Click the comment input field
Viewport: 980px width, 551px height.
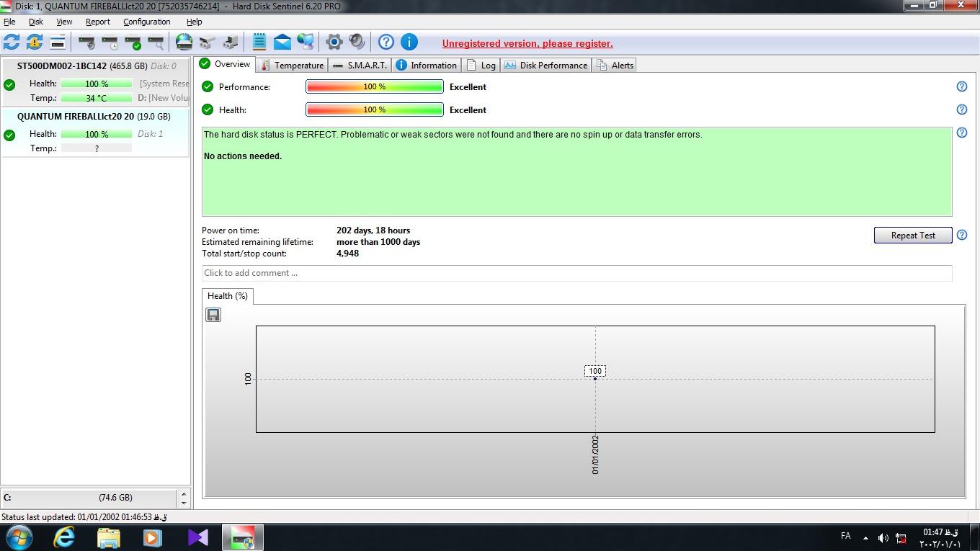click(576, 273)
